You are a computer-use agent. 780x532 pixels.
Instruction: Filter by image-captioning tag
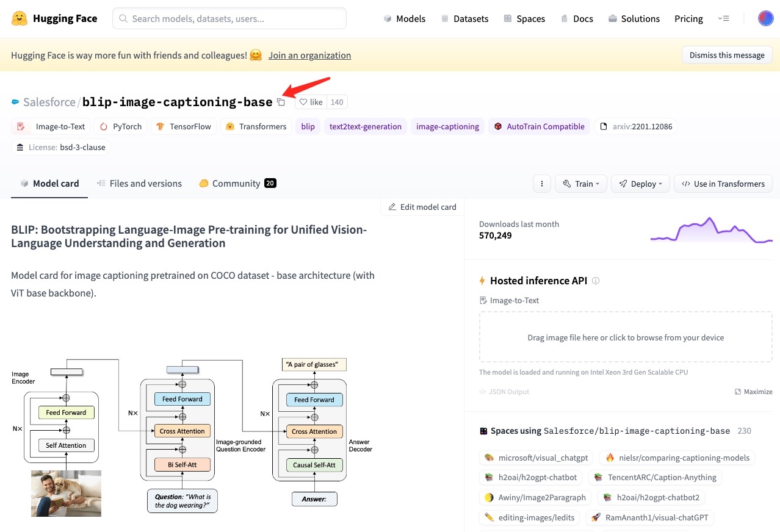448,126
